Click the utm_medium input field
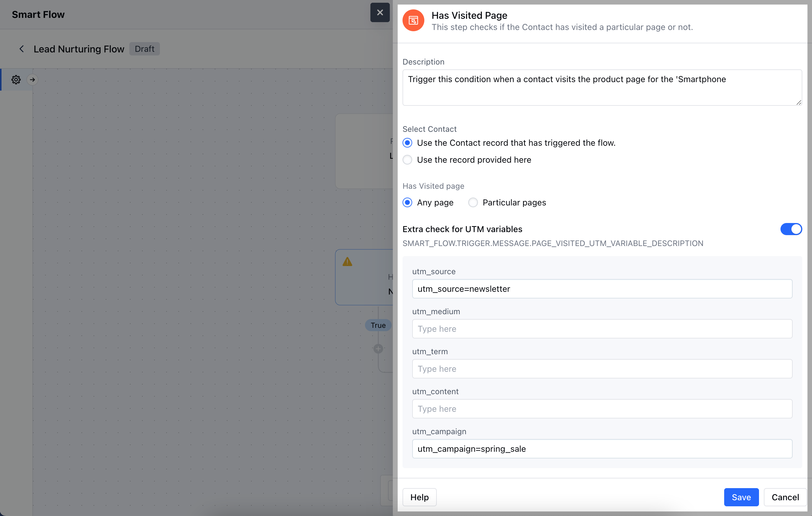 [602, 329]
